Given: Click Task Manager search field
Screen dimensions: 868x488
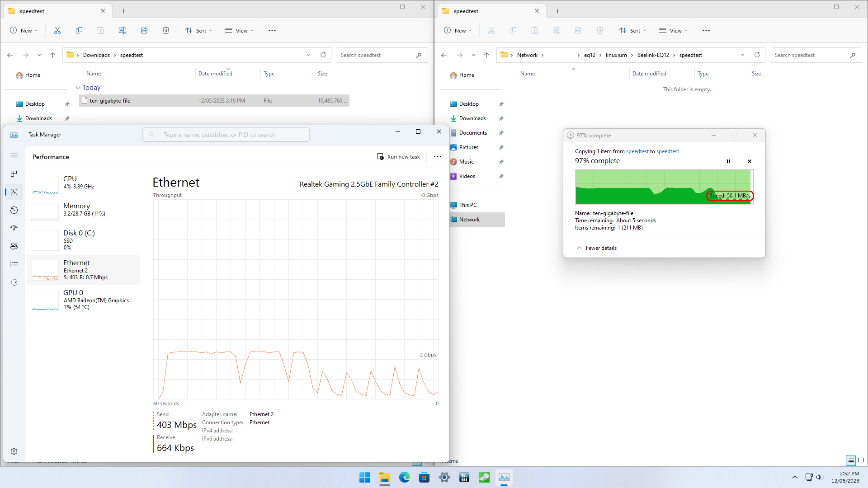Looking at the screenshot, I should [x=226, y=135].
